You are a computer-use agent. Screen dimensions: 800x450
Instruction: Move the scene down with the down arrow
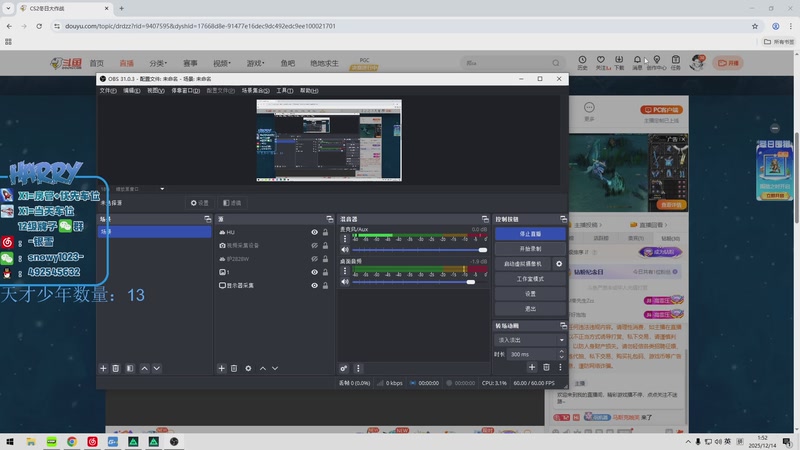tap(157, 368)
